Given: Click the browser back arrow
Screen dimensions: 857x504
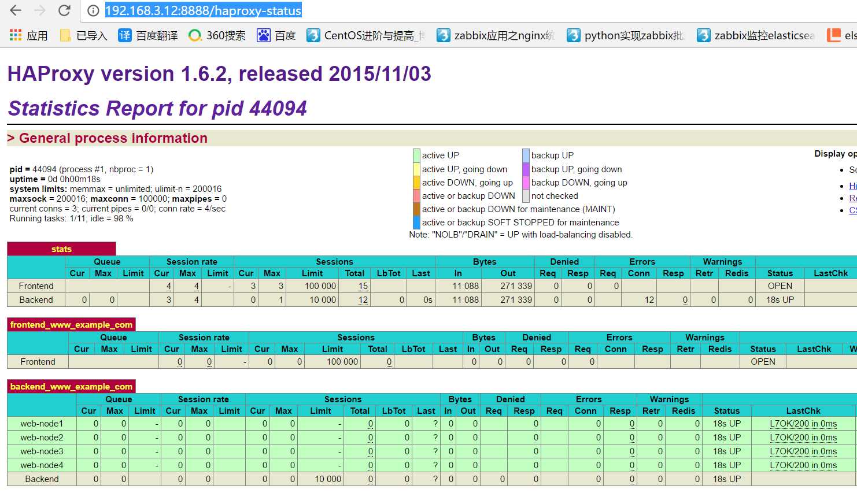Looking at the screenshot, I should 16,10.
